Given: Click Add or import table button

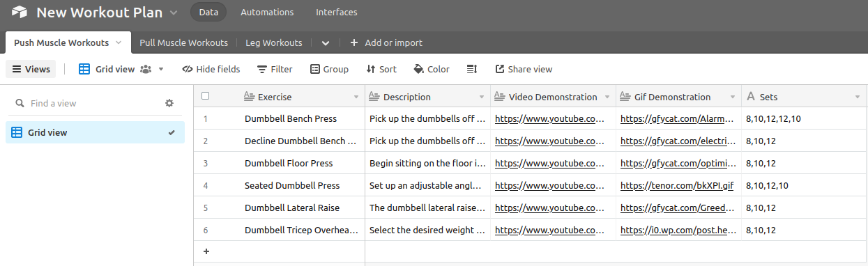Looking at the screenshot, I should click(386, 42).
